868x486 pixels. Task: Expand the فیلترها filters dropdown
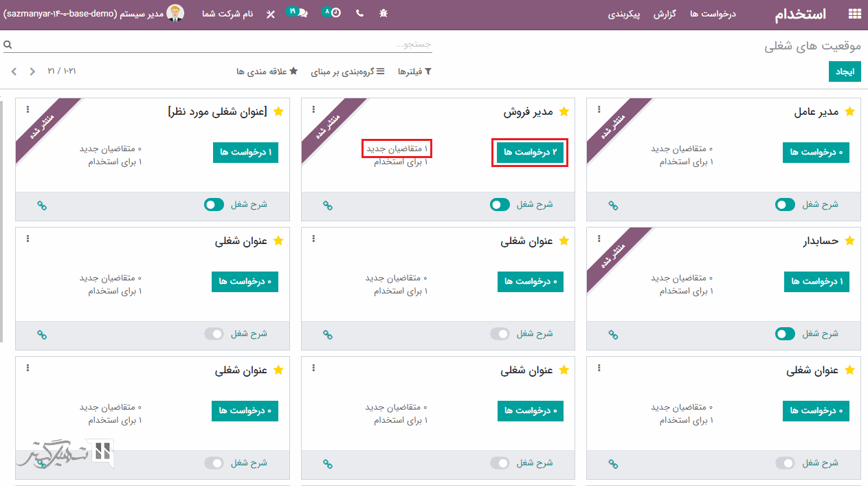pos(414,71)
